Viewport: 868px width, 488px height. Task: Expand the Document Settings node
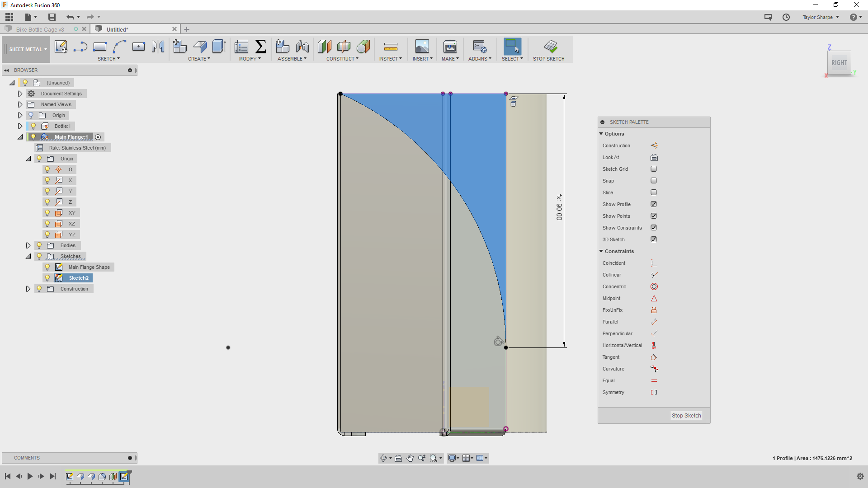click(x=20, y=94)
